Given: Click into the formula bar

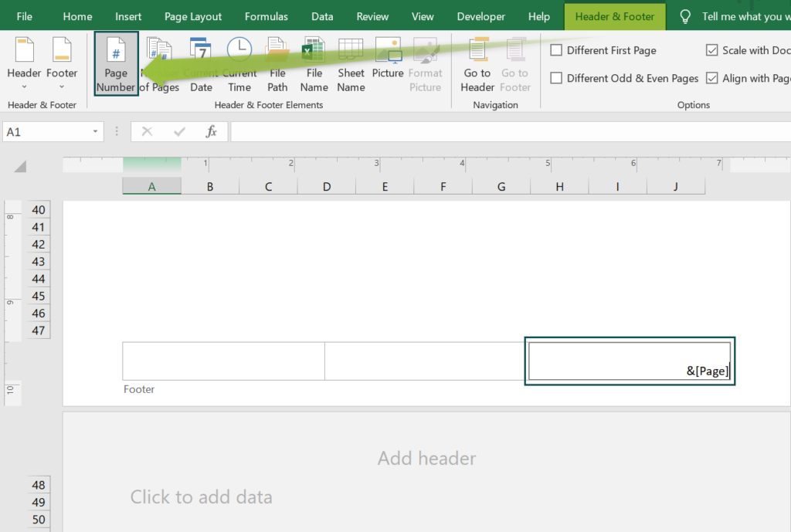Looking at the screenshot, I should (511, 131).
